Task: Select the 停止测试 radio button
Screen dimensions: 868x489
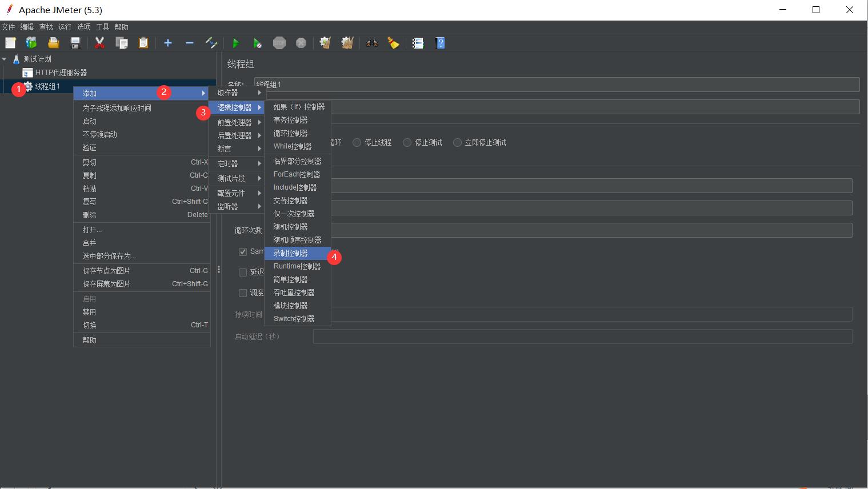Action: pos(407,142)
